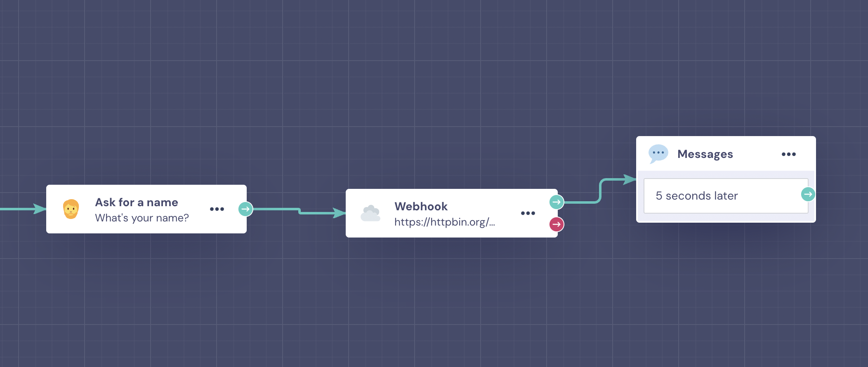Click the person emoji on Ask for a name
This screenshot has width=868, height=367.
[x=71, y=209]
